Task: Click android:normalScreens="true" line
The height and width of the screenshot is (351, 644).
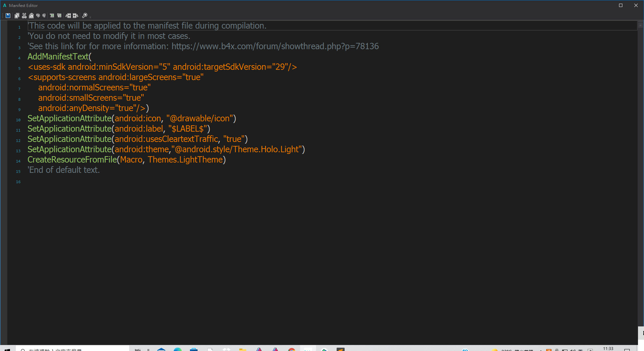Action: pyautogui.click(x=94, y=87)
